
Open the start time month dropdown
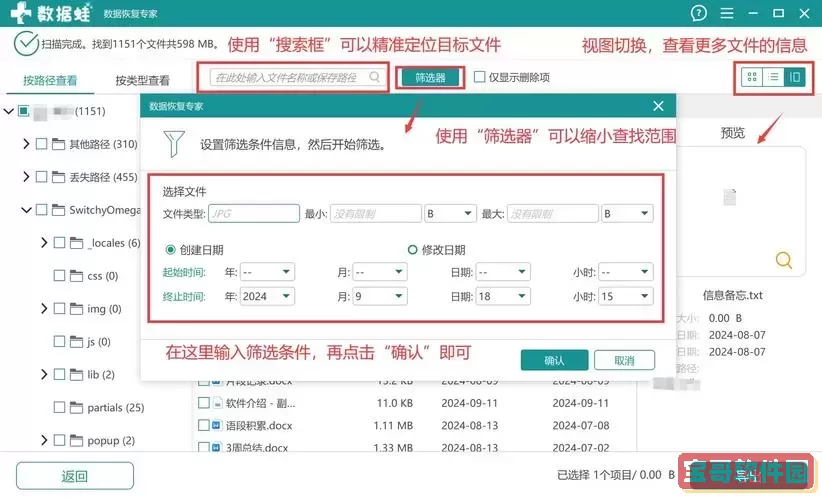[380, 272]
